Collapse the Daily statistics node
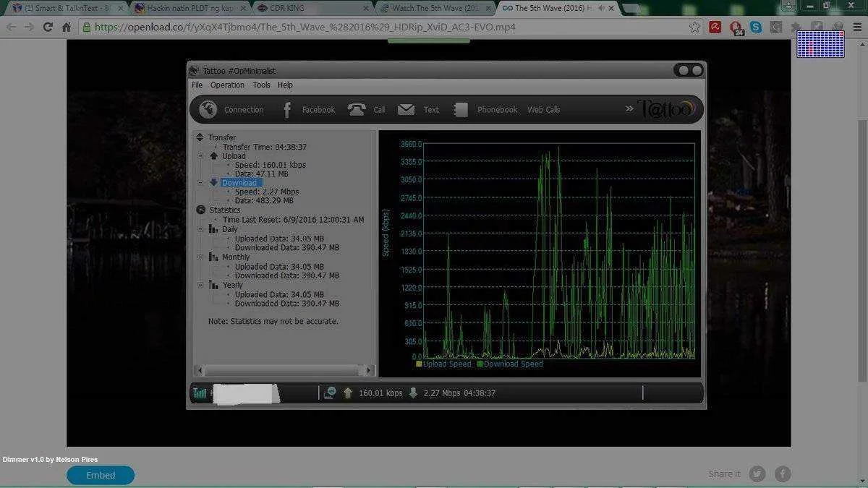 pyautogui.click(x=200, y=228)
